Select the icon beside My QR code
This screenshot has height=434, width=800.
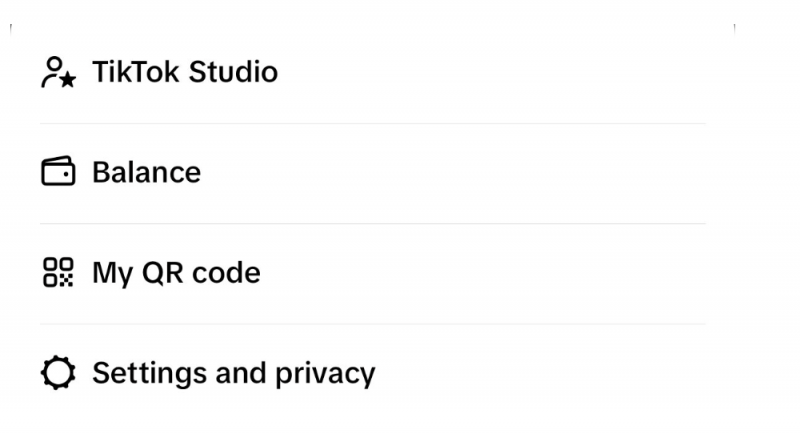(x=58, y=272)
